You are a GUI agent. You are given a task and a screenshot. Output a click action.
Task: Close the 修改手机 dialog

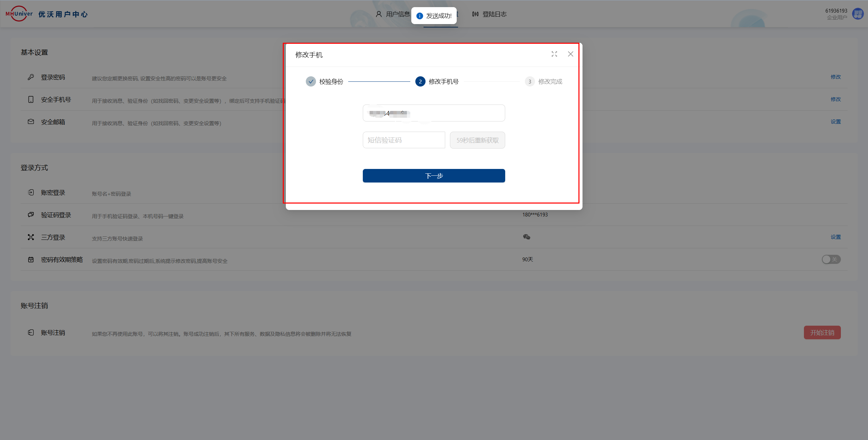(571, 54)
